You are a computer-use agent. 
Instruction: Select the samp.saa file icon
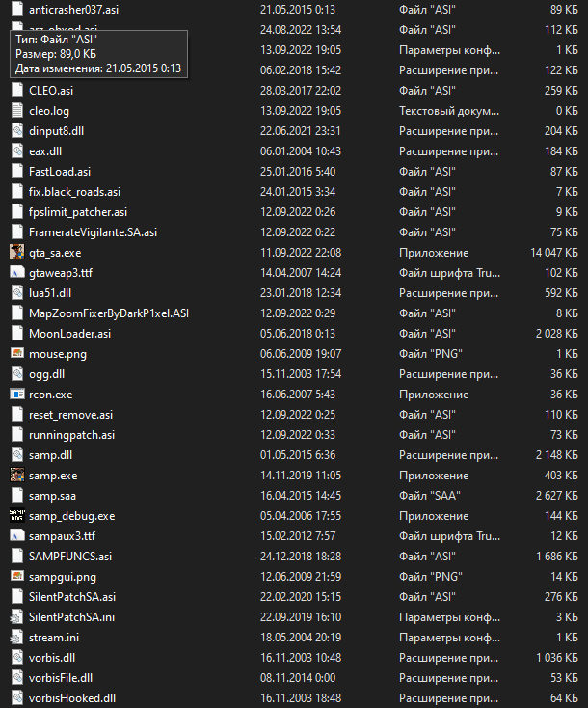coord(17,496)
